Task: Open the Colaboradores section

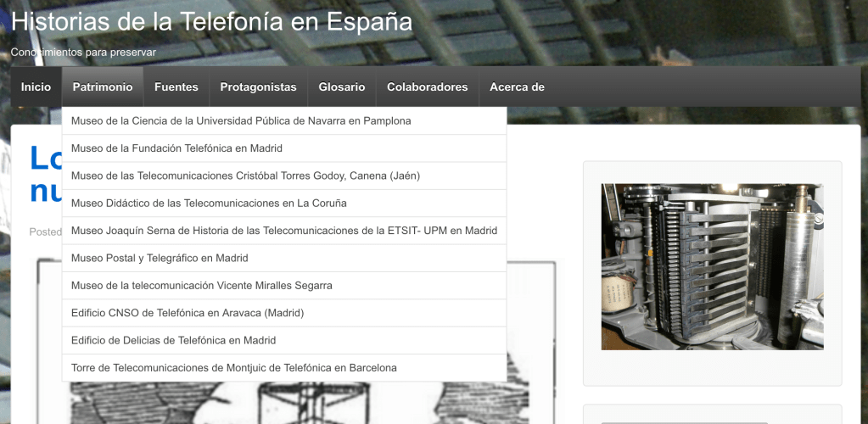Action: point(427,86)
